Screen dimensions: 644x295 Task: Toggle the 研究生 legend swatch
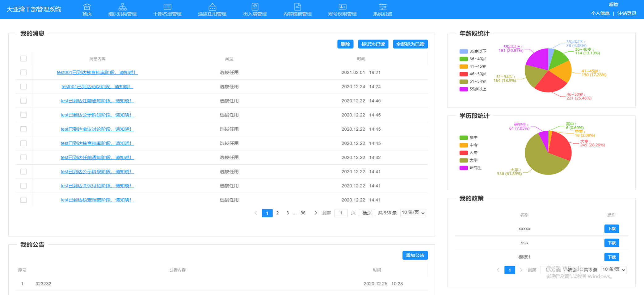pos(463,168)
